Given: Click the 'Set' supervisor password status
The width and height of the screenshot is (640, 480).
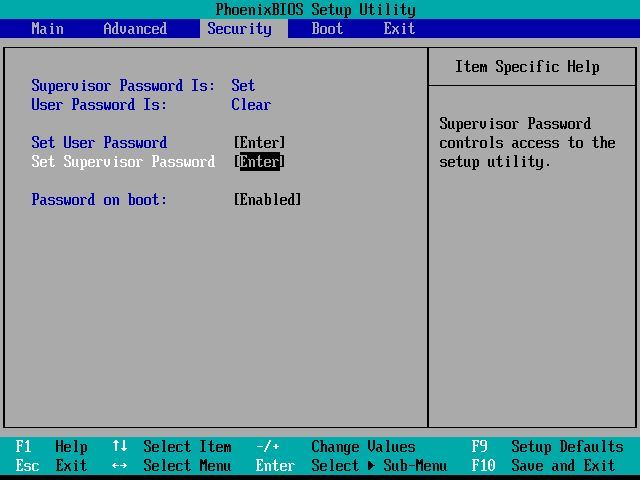Looking at the screenshot, I should click(243, 86).
